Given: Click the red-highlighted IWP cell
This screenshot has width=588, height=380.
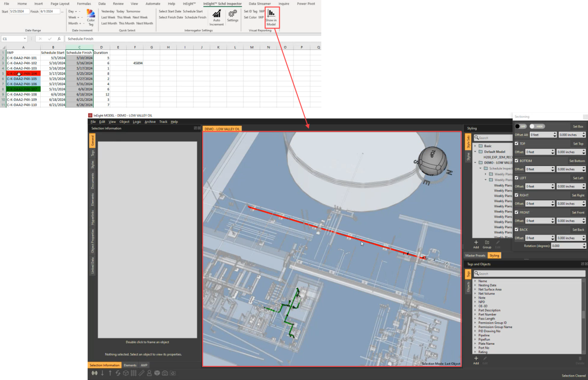Looking at the screenshot, I should coord(23,73).
